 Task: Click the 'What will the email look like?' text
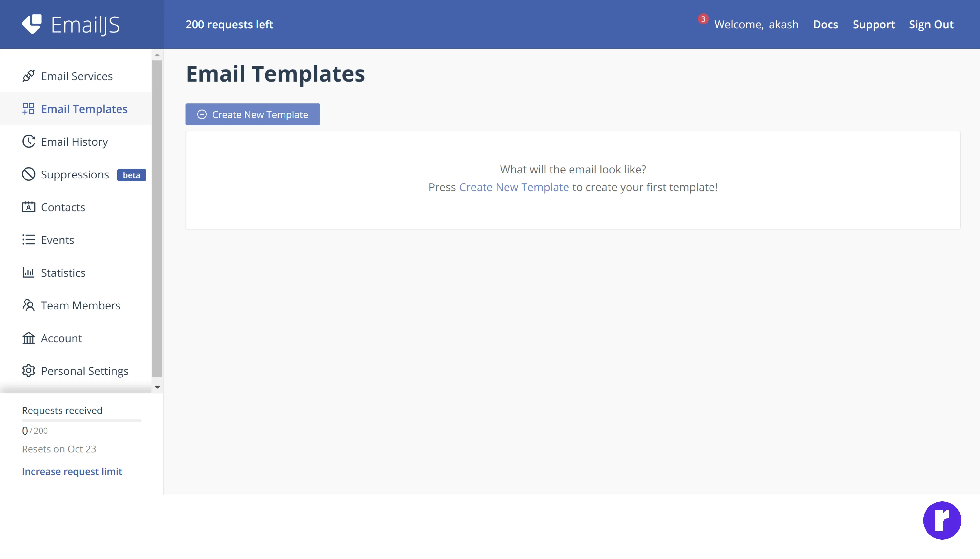[573, 169]
